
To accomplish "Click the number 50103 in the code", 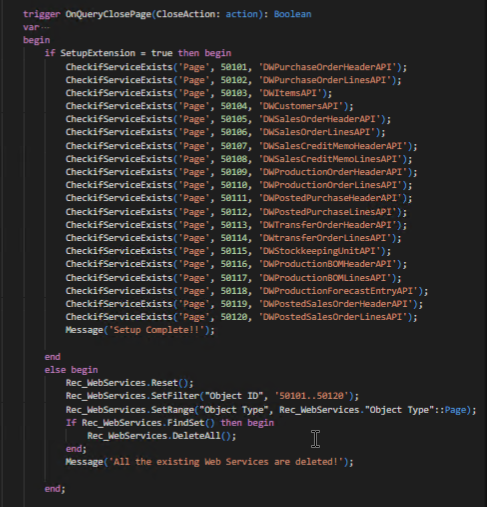I will (234, 93).
